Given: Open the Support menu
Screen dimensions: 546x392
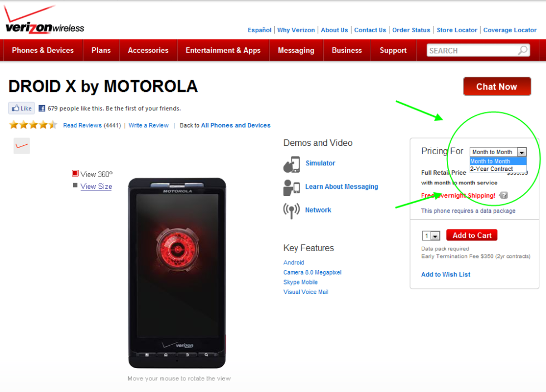Looking at the screenshot, I should coord(393,50).
